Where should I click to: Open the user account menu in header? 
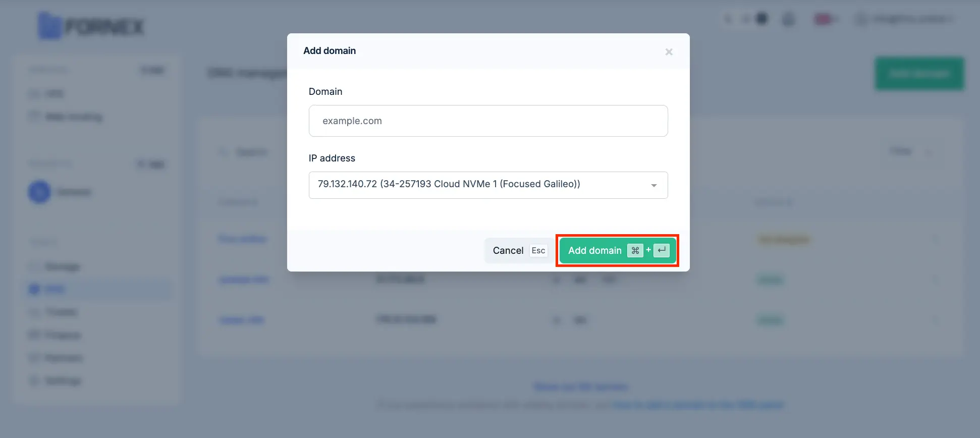[905, 19]
